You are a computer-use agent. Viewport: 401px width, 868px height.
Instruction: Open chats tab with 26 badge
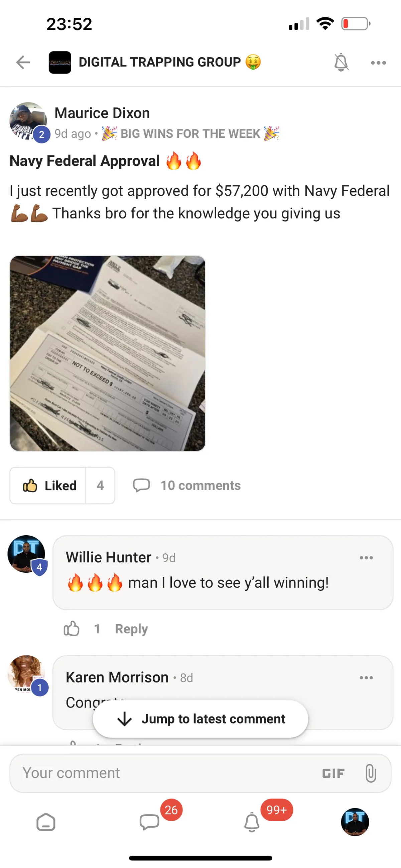[x=149, y=822]
